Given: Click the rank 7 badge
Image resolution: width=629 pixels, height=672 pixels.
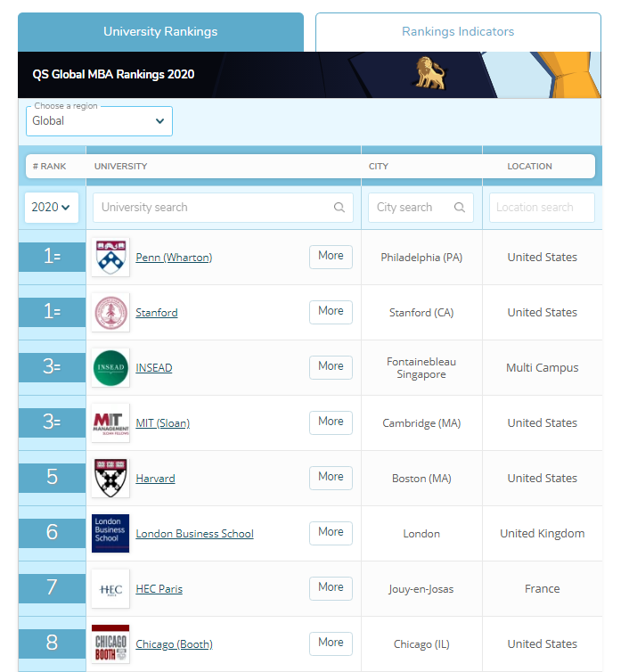Looking at the screenshot, I should [x=52, y=588].
